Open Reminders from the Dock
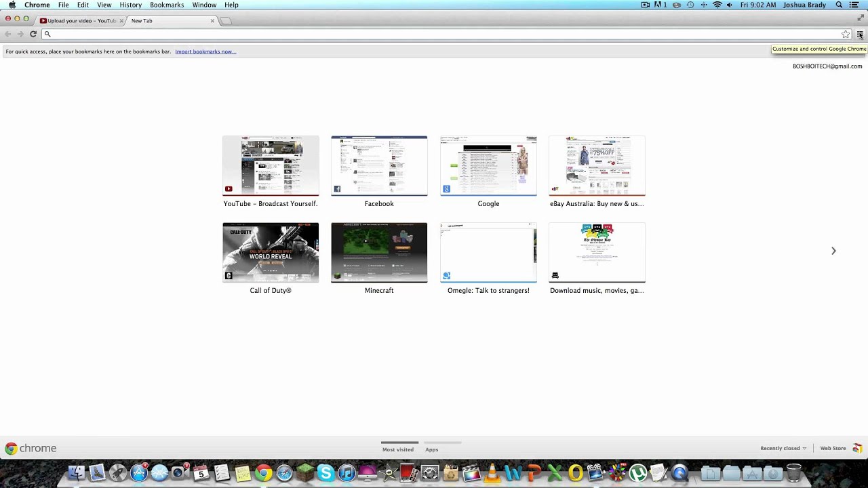Screen dimensions: 868x488 click(x=222, y=472)
